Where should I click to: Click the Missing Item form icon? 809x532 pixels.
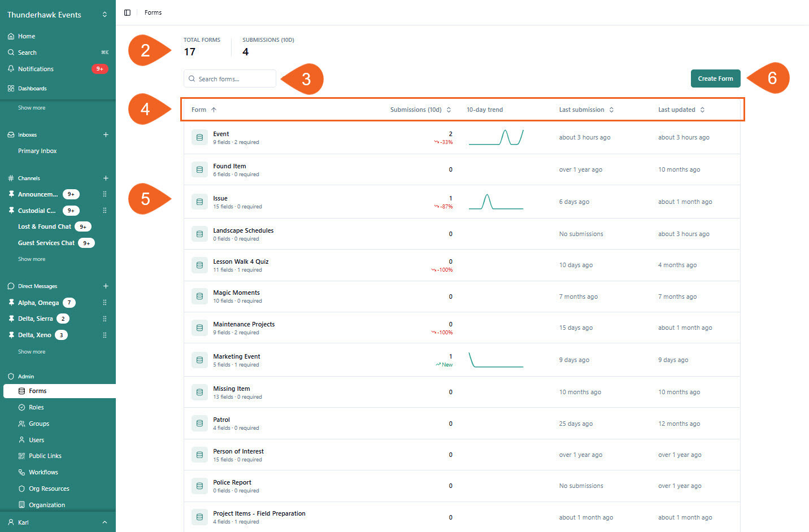[199, 393]
